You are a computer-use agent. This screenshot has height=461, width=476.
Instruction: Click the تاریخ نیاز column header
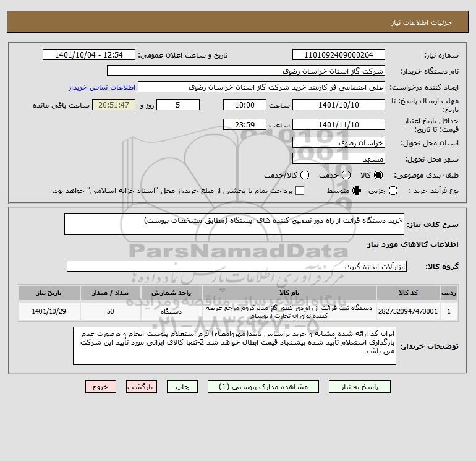[49, 293]
